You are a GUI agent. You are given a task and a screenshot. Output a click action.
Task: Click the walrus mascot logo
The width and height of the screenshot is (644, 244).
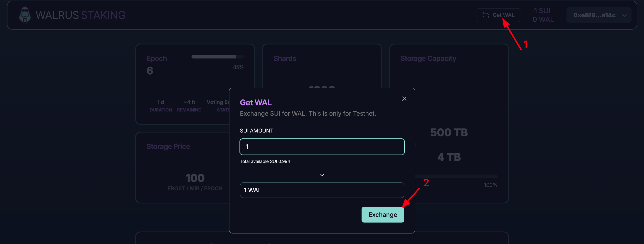(x=25, y=15)
